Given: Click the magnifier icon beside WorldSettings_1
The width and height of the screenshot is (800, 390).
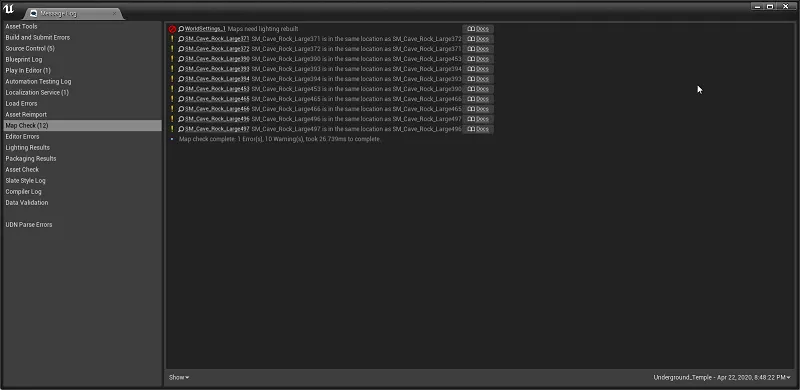Looking at the screenshot, I should (181, 29).
